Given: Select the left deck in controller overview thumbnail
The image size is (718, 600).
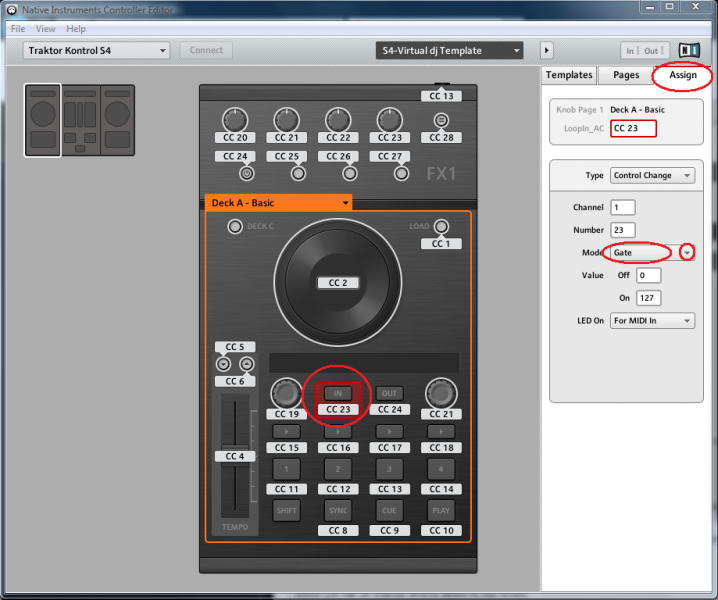Looking at the screenshot, I should pyautogui.click(x=43, y=120).
